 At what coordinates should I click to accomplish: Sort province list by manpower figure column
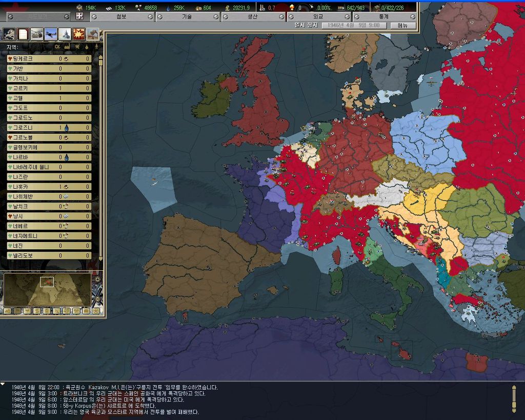pos(96,47)
